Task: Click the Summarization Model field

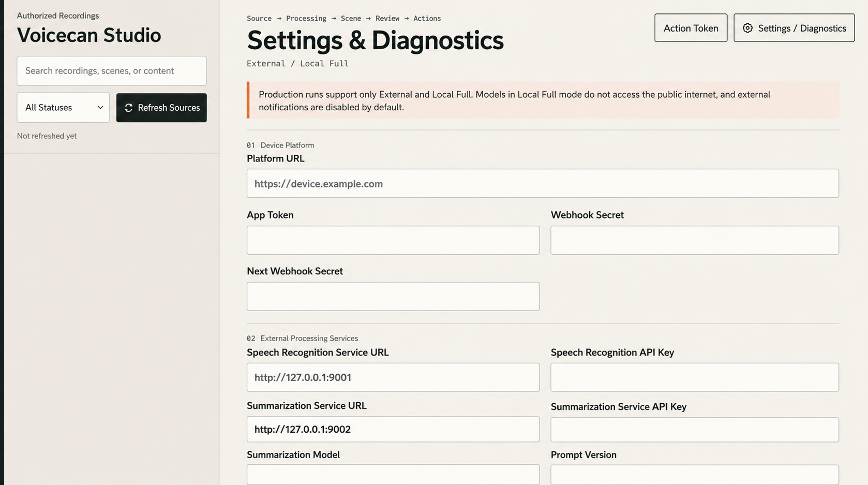Action: 393,475
